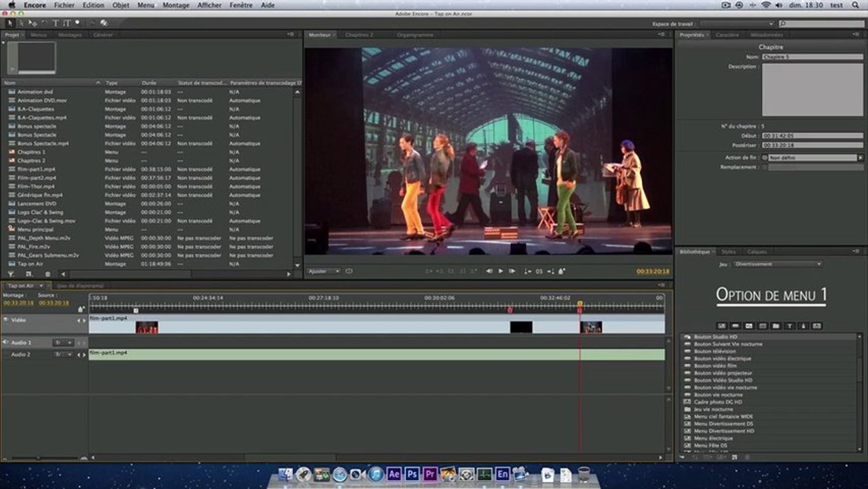Open Action de fin dropdown
This screenshot has height=489, width=868.
click(x=813, y=158)
